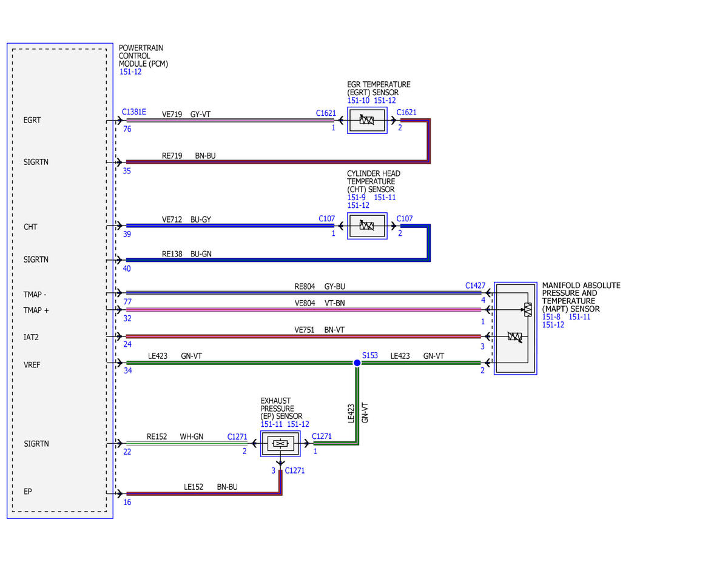Click the Cylinder Head Temperature (CHT) Sensor title
Screen dimensions: 728x562
374,181
